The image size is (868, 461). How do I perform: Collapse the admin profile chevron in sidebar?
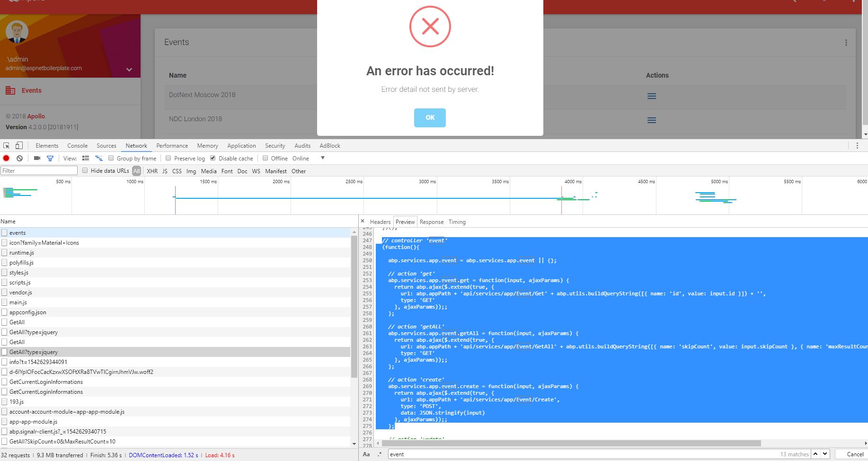(x=129, y=70)
